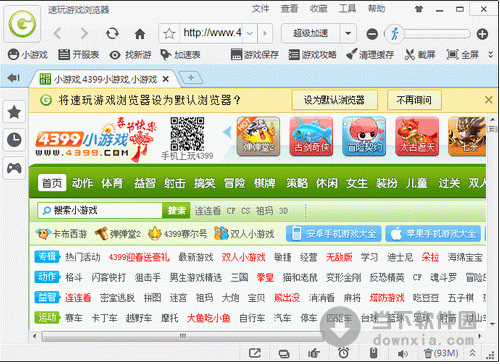The height and width of the screenshot is (364, 500).
Task: Open 游戏攻略 toolbar item
Action: coord(313,55)
